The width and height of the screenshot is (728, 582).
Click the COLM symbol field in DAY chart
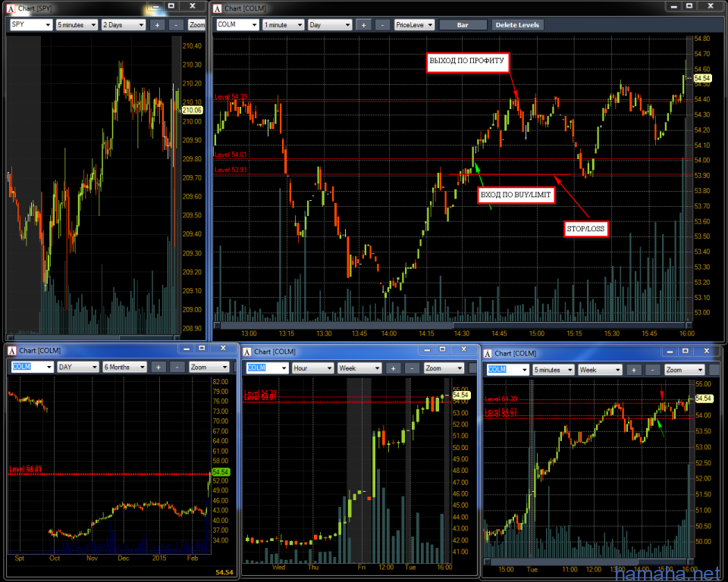[x=32, y=367]
